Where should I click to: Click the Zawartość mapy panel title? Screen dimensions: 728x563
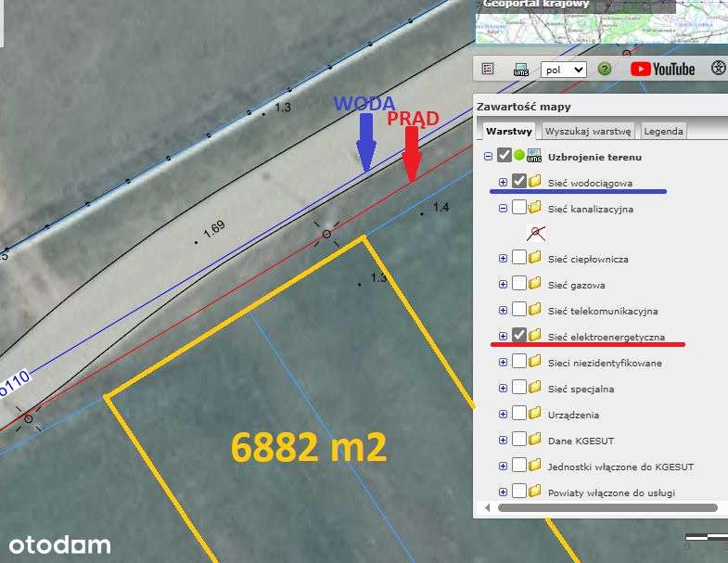[524, 107]
